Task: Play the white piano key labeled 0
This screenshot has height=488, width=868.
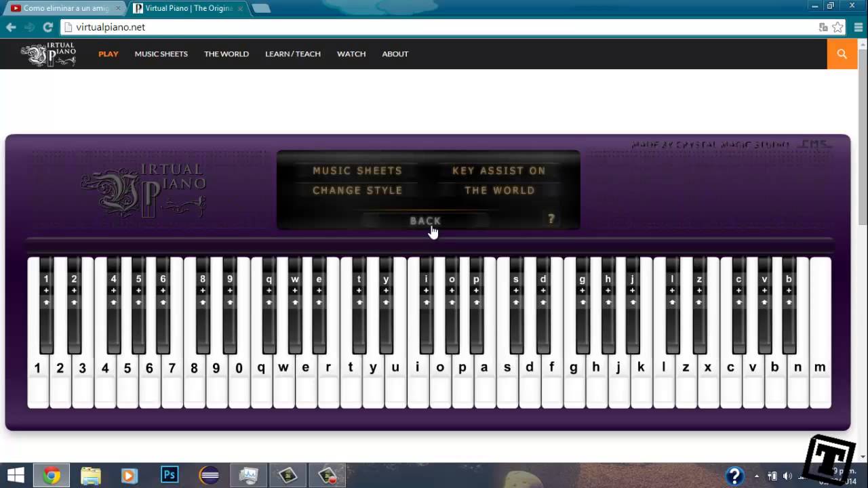Action: coord(239,383)
